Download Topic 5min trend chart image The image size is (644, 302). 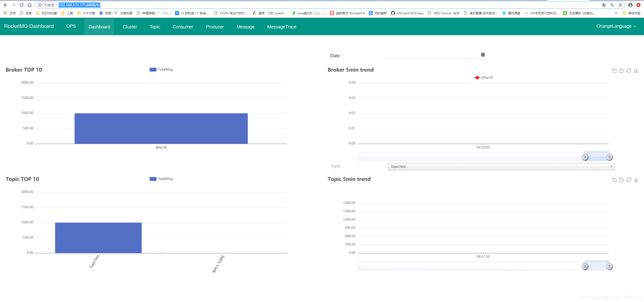pos(636,180)
